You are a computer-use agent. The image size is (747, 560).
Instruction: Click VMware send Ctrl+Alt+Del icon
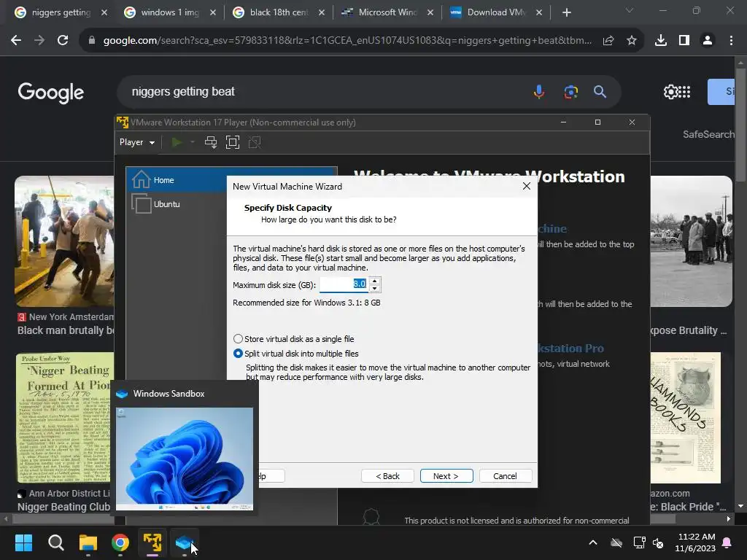pos(211,142)
